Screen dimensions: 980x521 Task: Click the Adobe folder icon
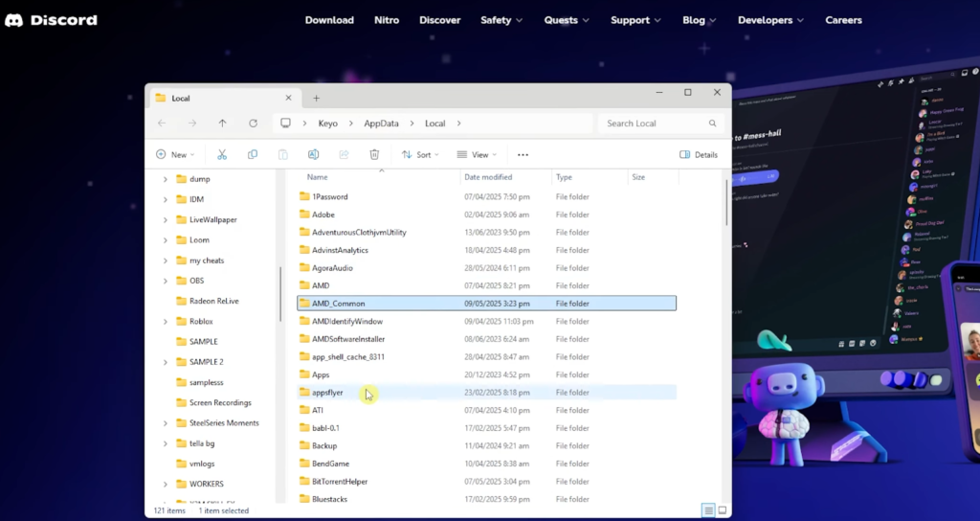tap(304, 215)
